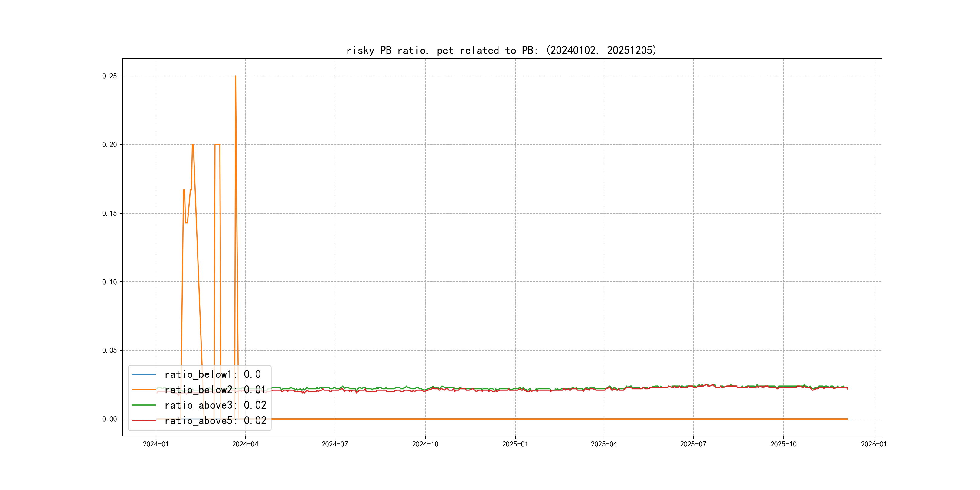Viewport: 980px width, 490px height.
Task: Click the 2026-01 x-axis tick label
Action: [874, 444]
